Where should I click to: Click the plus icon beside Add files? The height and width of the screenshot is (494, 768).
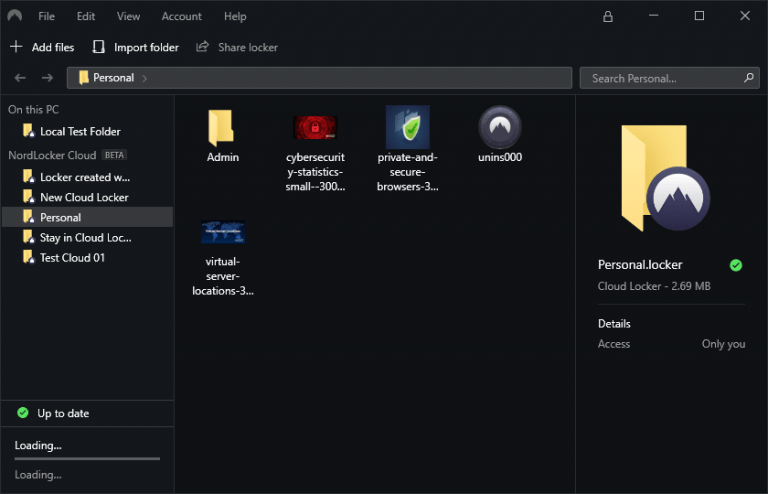[x=16, y=47]
